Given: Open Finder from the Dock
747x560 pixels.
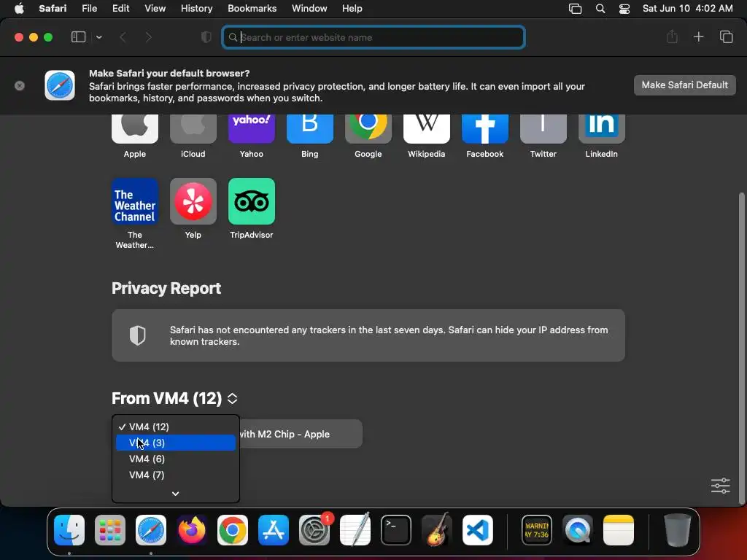Looking at the screenshot, I should pos(69,530).
